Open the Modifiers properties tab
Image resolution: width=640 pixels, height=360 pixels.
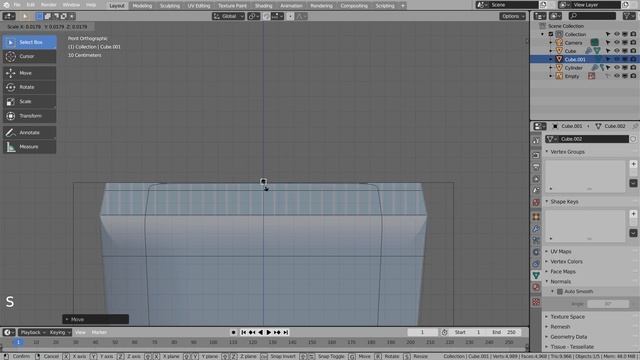[x=536, y=229]
